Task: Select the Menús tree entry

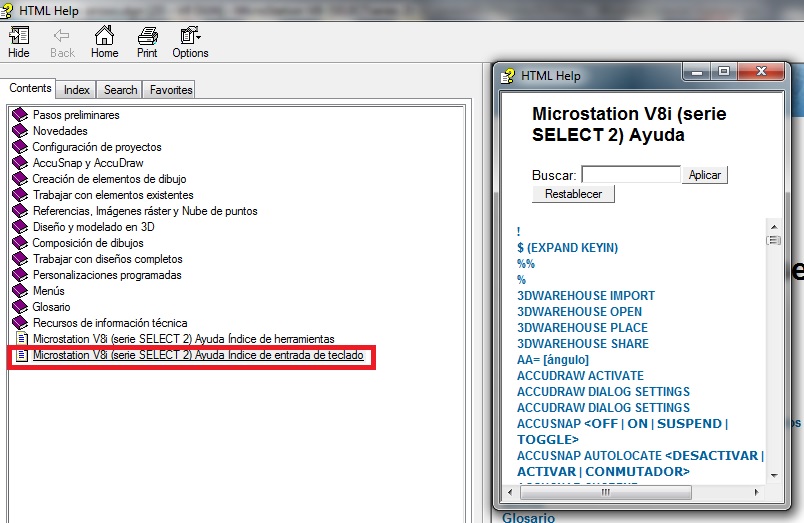Action: click(x=49, y=291)
